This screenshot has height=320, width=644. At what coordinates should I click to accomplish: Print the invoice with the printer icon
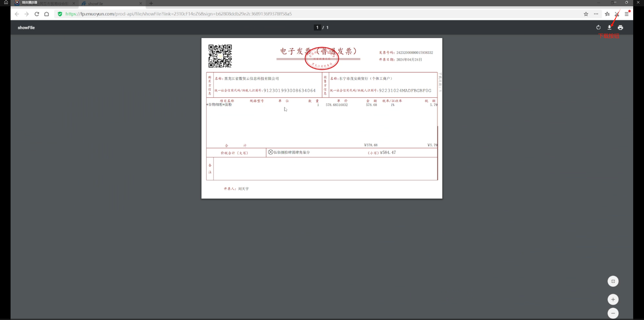coord(620,27)
